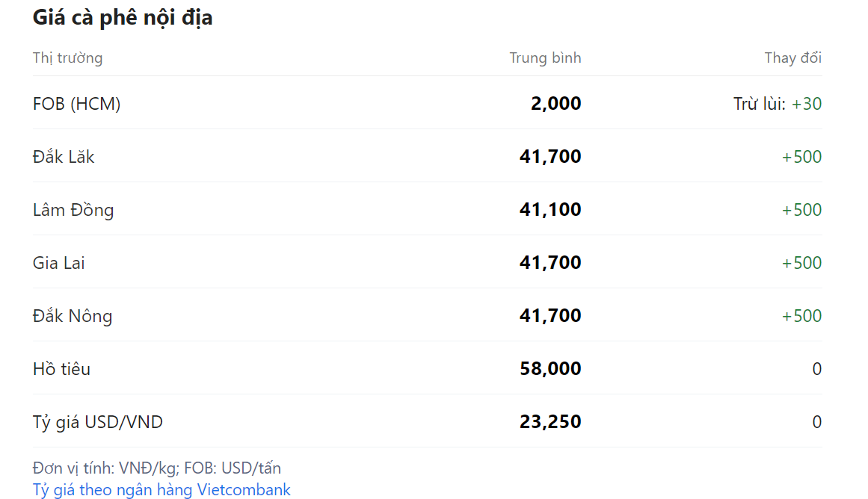Click the 'Giá cà phê nội địa' heading
The image size is (868, 499).
click(123, 17)
